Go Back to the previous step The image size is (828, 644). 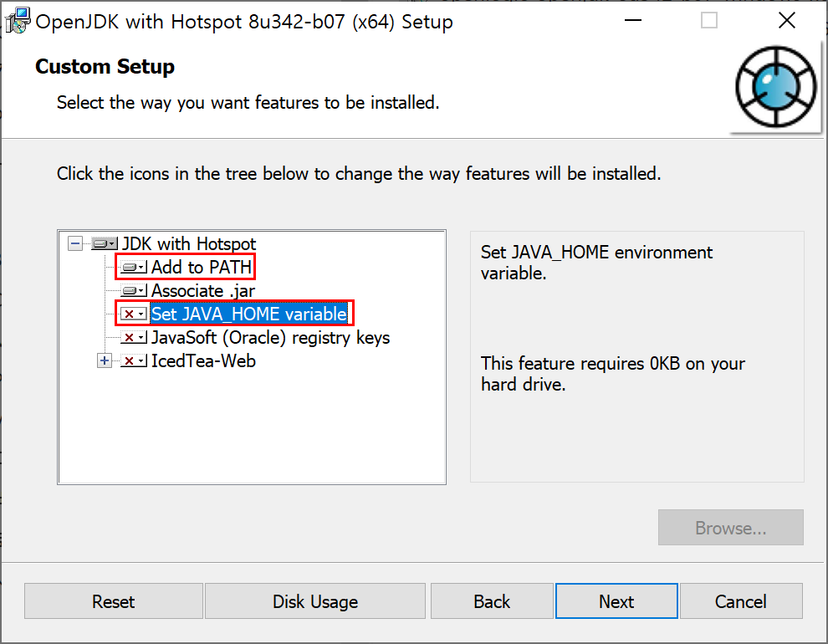492,601
